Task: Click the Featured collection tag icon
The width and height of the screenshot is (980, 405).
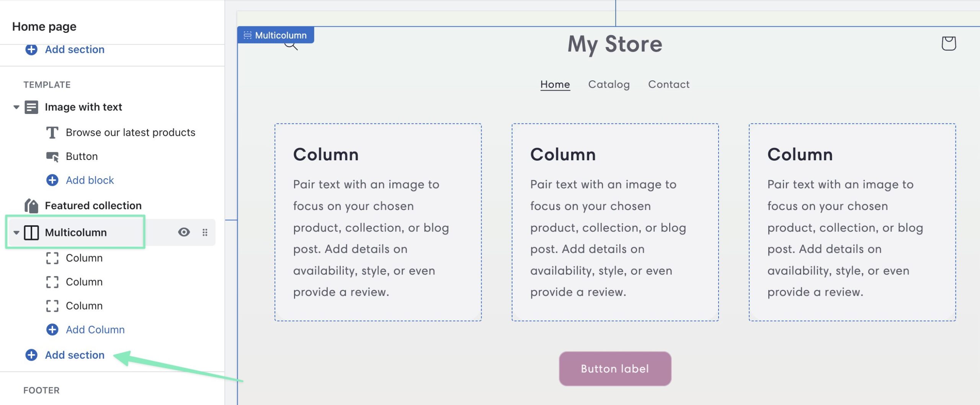Action: [31, 206]
